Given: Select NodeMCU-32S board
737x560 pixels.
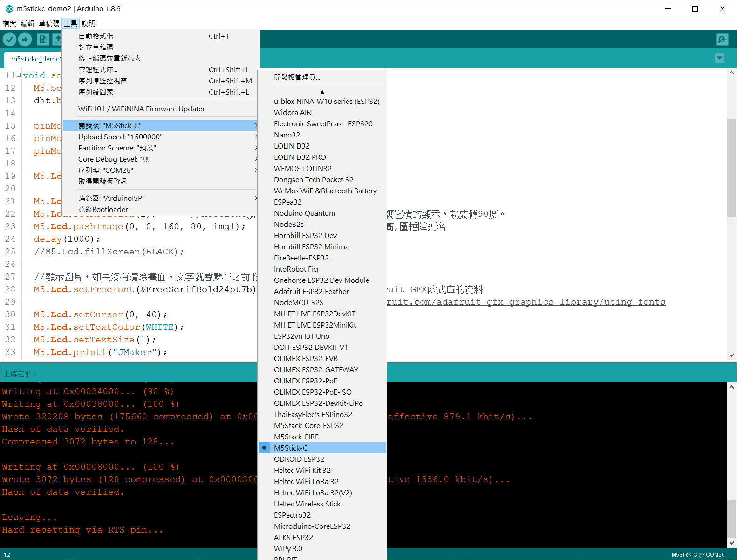Looking at the screenshot, I should (x=322, y=302).
